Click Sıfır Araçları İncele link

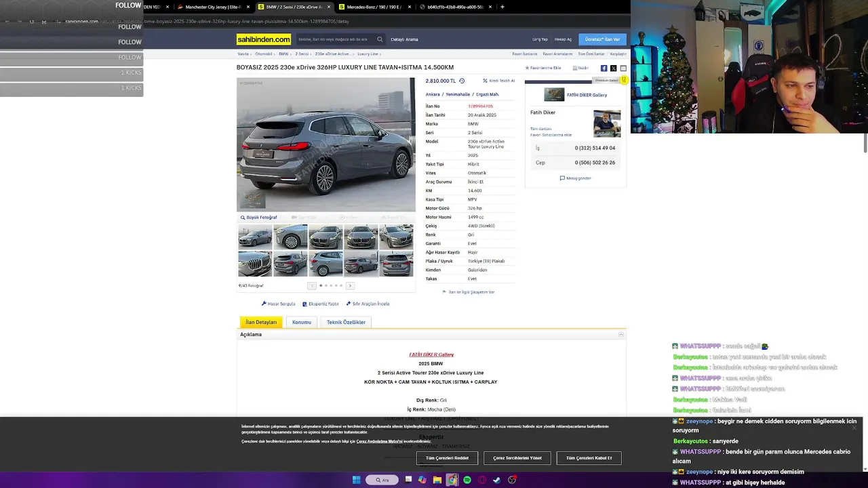pos(368,304)
